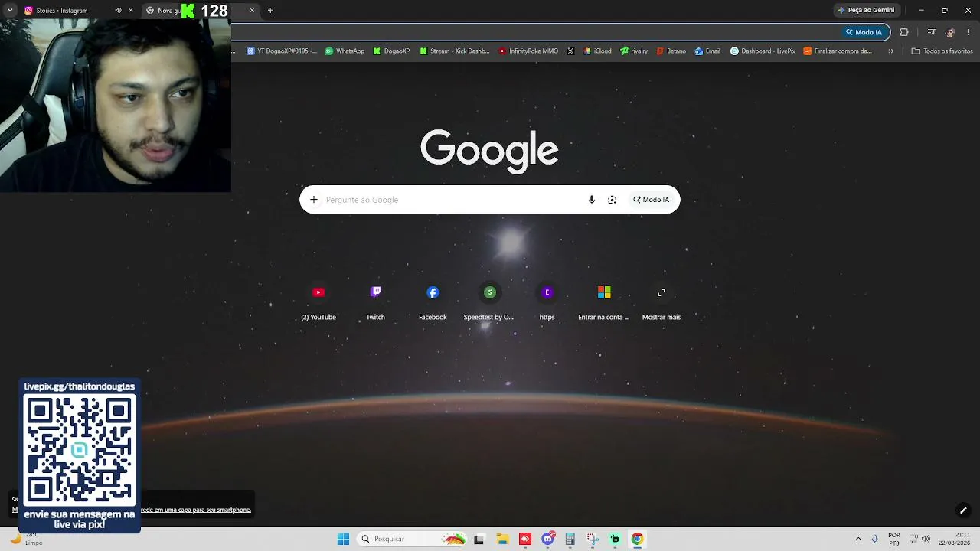
Task: Open a new tab with plus button
Action: point(270,11)
